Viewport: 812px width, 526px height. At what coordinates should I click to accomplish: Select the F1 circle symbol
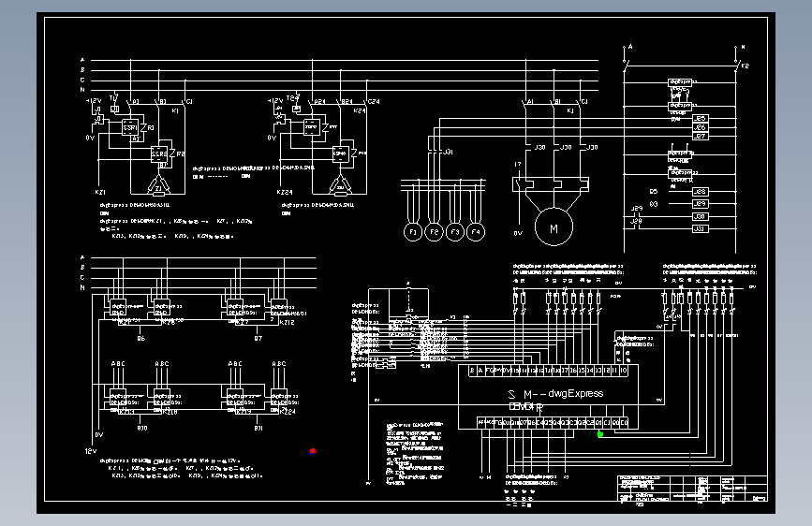(x=413, y=232)
